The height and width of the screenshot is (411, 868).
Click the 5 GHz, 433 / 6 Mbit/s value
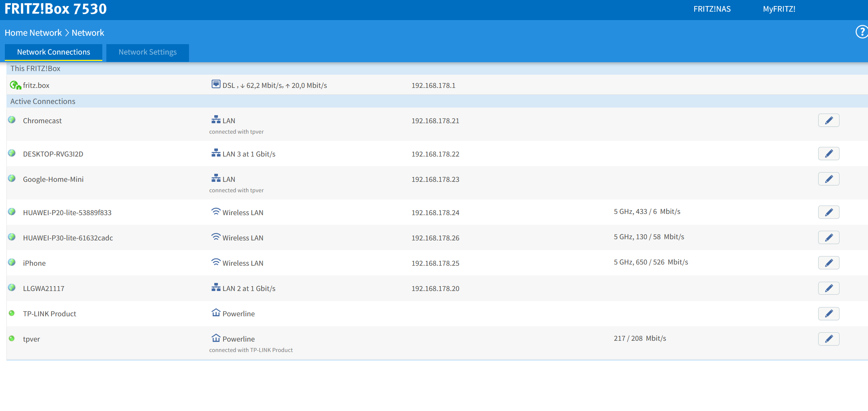tap(647, 212)
